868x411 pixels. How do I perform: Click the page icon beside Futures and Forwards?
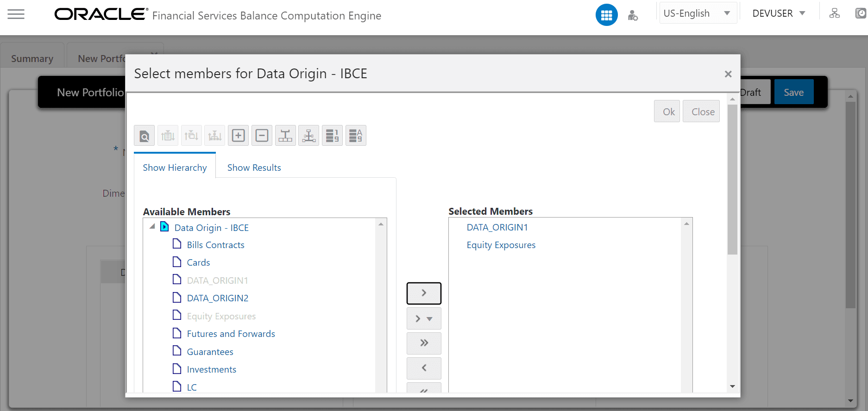[176, 333]
